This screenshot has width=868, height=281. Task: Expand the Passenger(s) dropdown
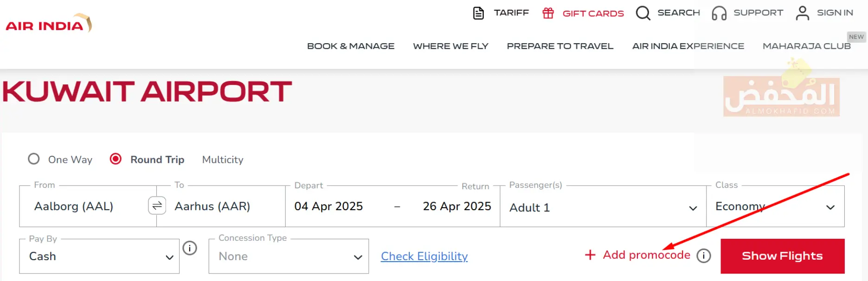click(x=603, y=206)
